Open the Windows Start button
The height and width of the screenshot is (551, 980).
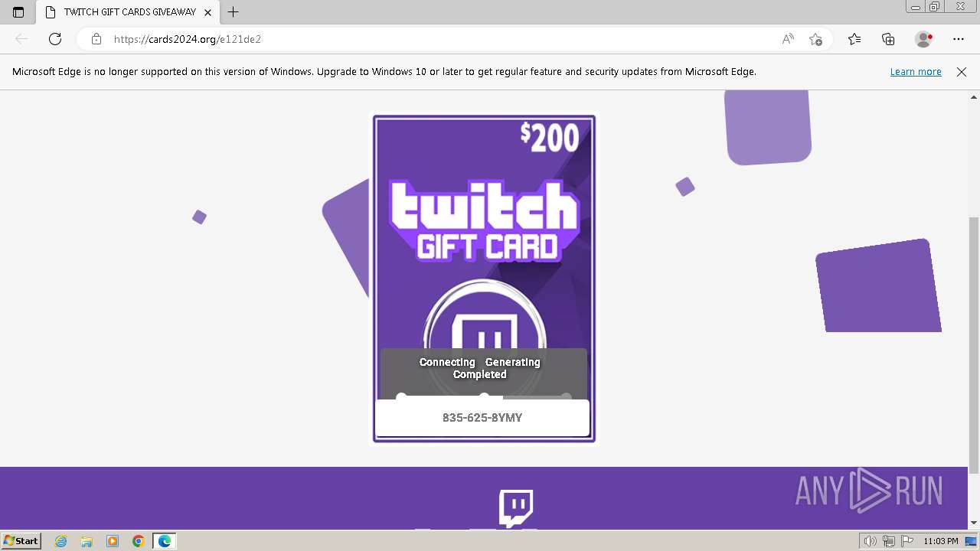pyautogui.click(x=21, y=540)
